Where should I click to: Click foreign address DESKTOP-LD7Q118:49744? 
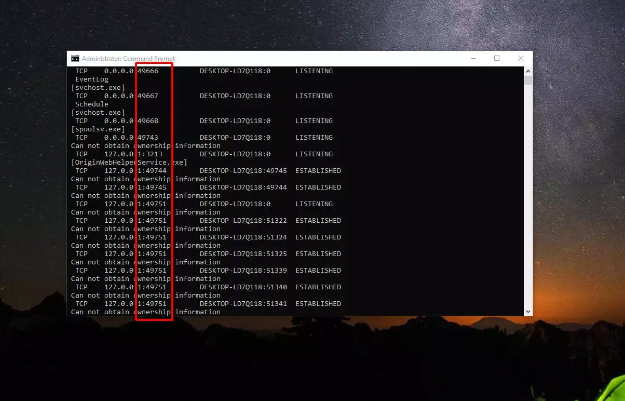(243, 187)
